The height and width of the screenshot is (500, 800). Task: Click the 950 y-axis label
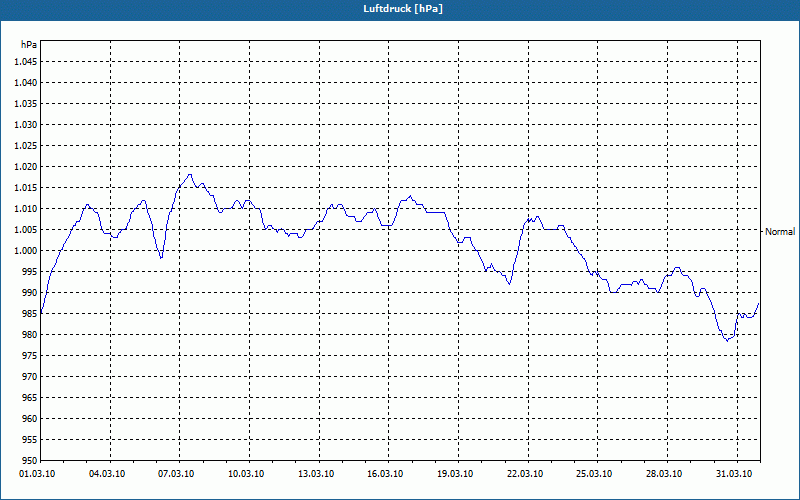[x=30, y=461]
